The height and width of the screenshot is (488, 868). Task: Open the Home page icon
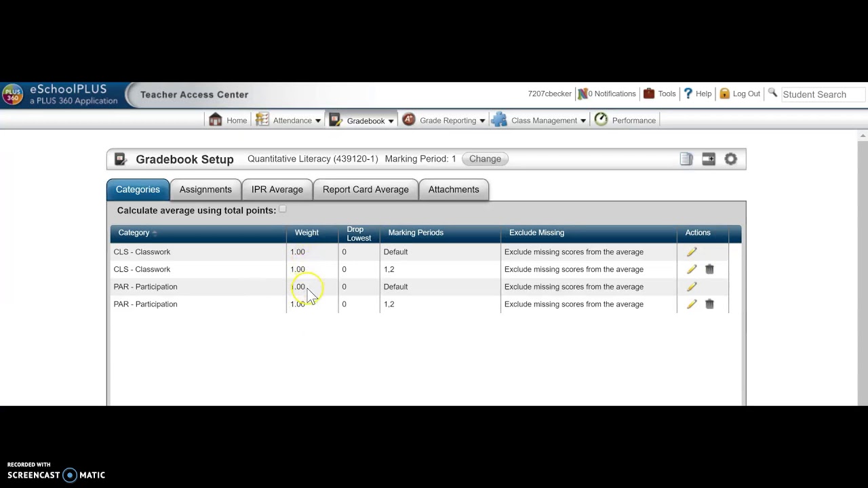click(216, 120)
